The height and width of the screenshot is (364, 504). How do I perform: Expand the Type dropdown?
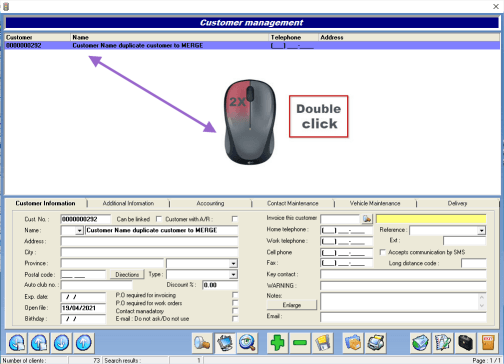point(233,274)
